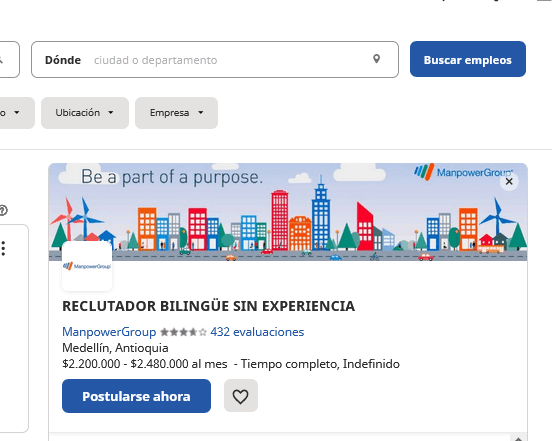552x441 pixels.
Task: Click the Be a part of a purpose banner
Action: click(x=288, y=212)
